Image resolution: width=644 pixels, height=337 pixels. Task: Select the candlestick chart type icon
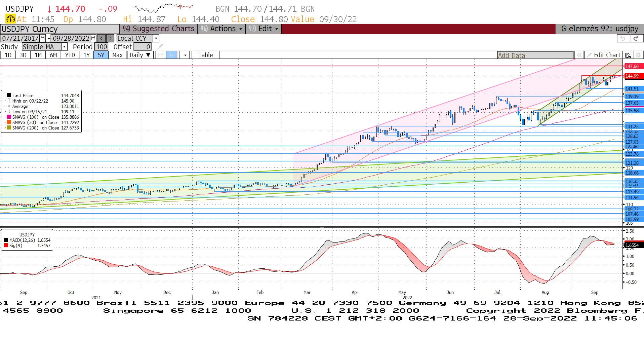171,55
